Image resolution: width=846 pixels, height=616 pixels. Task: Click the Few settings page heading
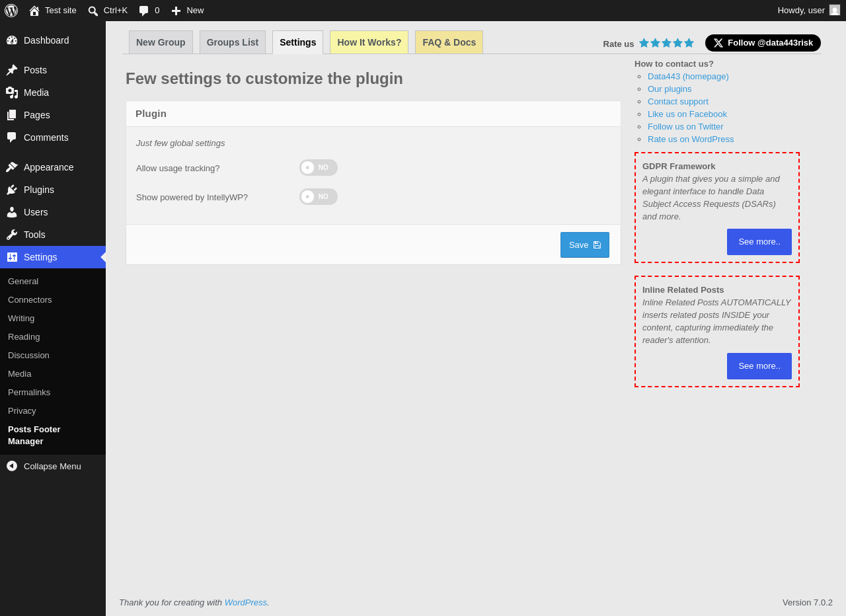pos(264,79)
